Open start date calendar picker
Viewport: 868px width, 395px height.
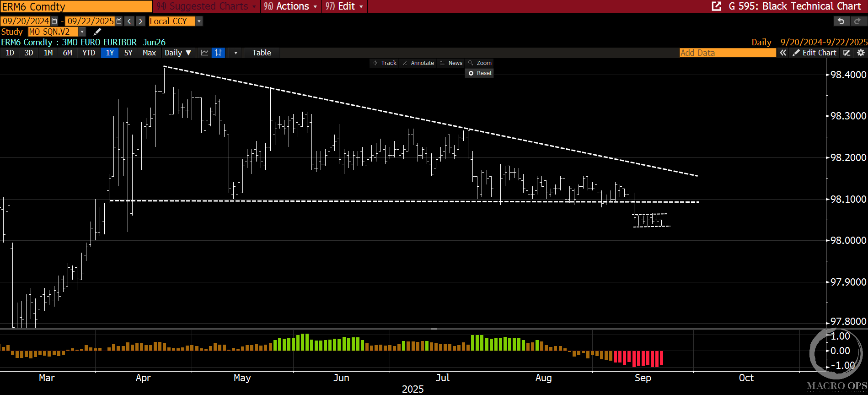[54, 21]
